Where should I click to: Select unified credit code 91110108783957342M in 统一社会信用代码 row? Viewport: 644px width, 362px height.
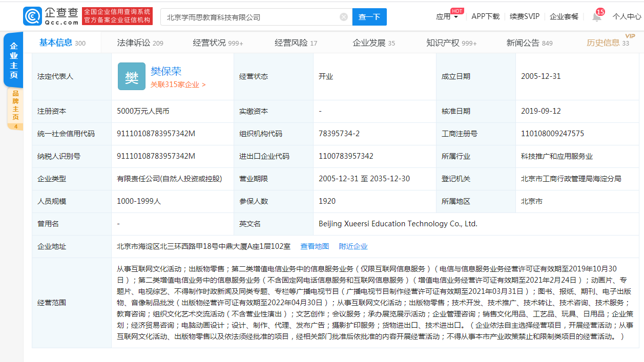156,134
